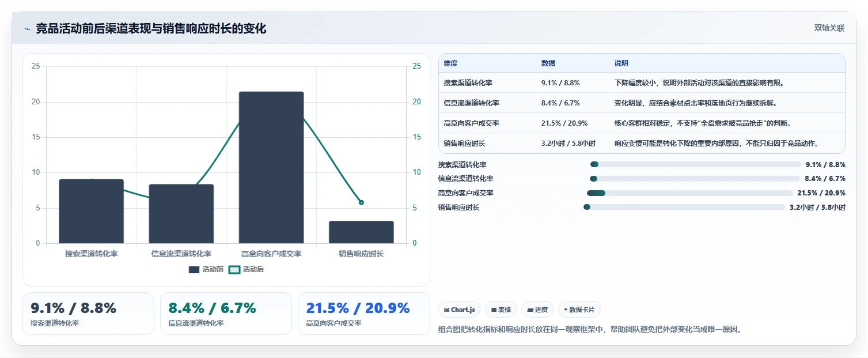Toggle the 活动前 legend item
The image size is (868, 358).
[x=206, y=269]
